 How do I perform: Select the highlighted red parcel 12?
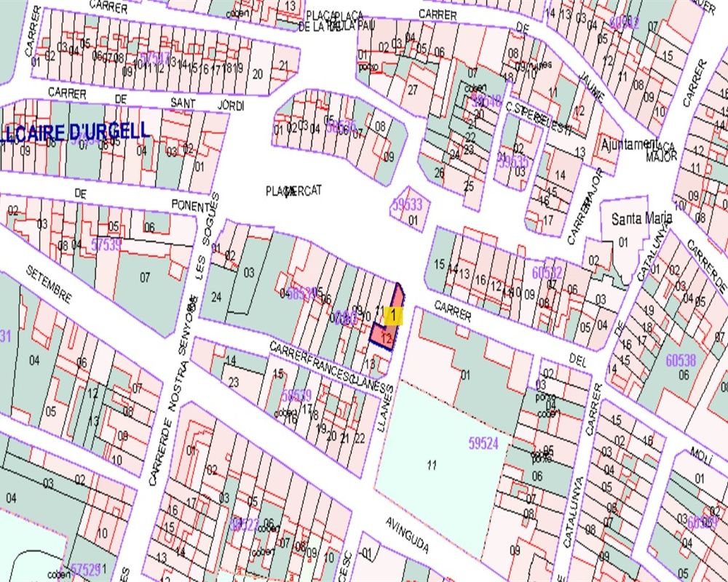tap(386, 338)
